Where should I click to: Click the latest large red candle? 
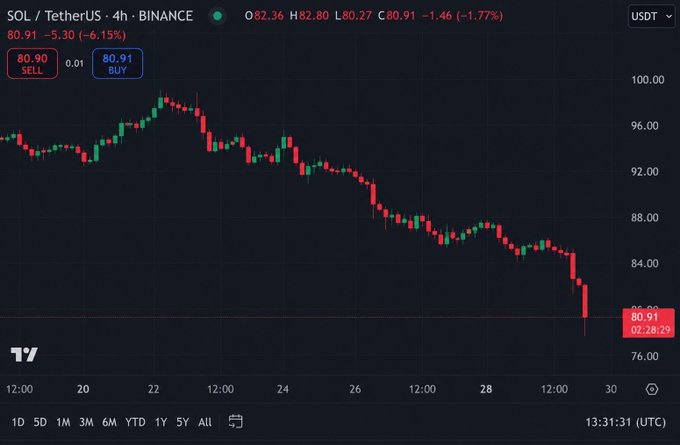(x=585, y=301)
